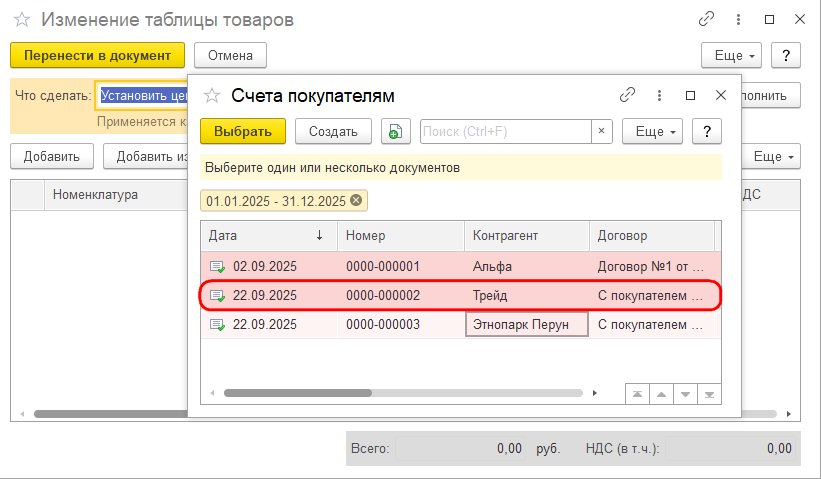
Task: Close the Счета покупателям dialog
Action: point(721,95)
